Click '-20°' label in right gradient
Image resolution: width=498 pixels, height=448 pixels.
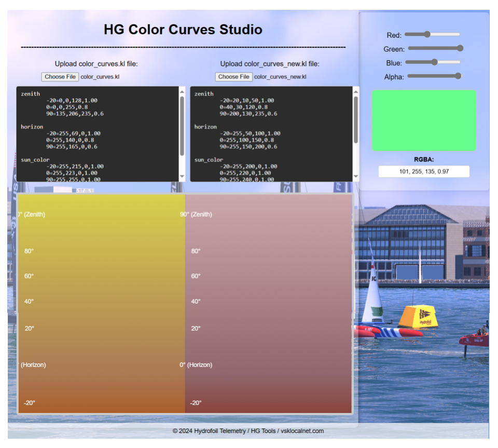tap(196, 403)
